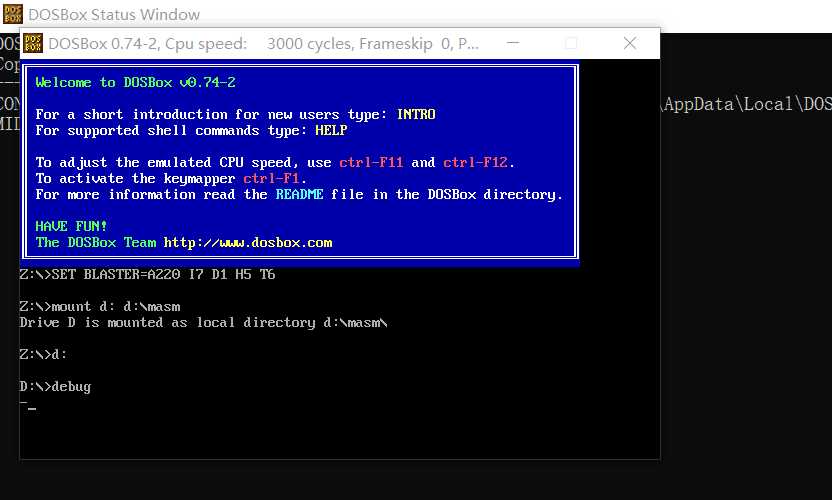Click the red ctrl-F11 shortcut text

click(x=371, y=162)
